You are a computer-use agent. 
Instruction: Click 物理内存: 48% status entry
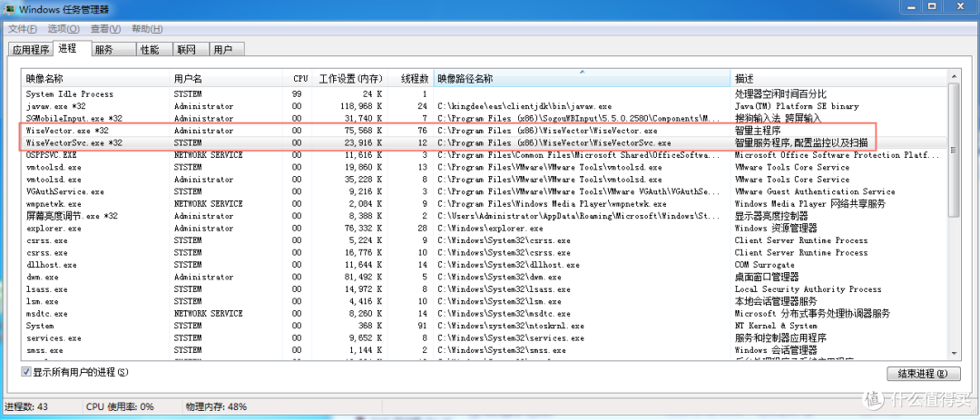(x=216, y=406)
